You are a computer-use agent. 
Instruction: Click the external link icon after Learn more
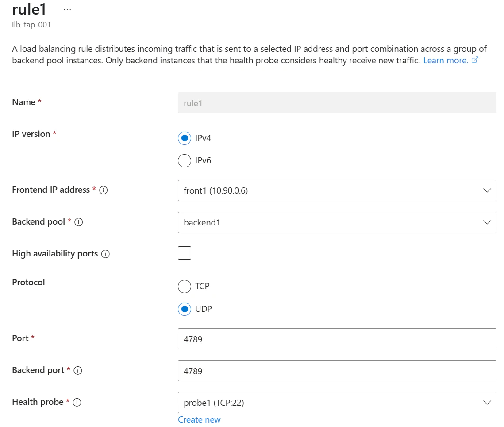[475, 60]
